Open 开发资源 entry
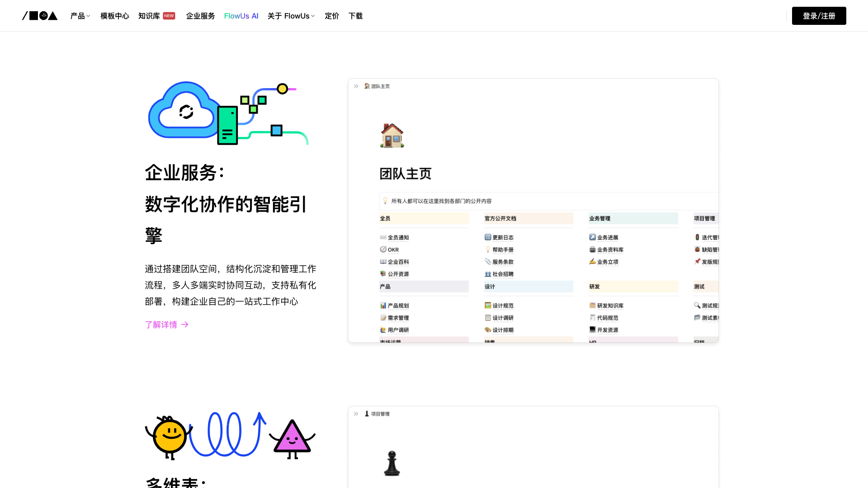Viewport: 868px width, 488px height. 604,330
